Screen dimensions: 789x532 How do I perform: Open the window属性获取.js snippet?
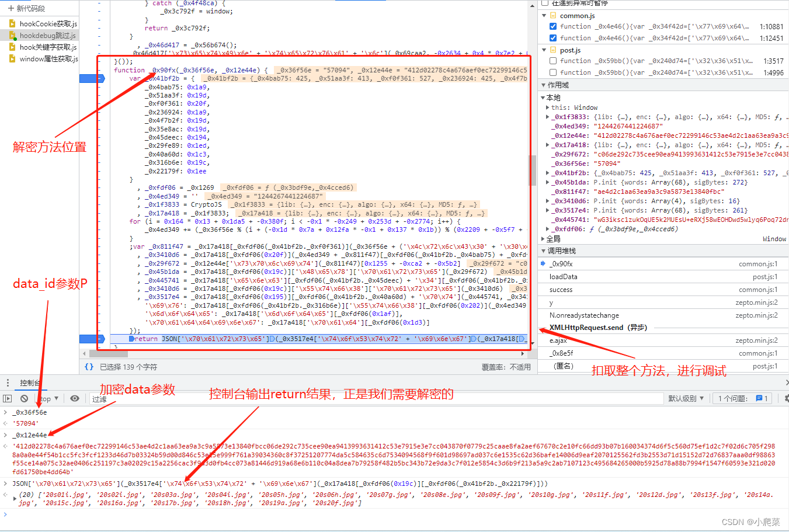tap(48, 59)
